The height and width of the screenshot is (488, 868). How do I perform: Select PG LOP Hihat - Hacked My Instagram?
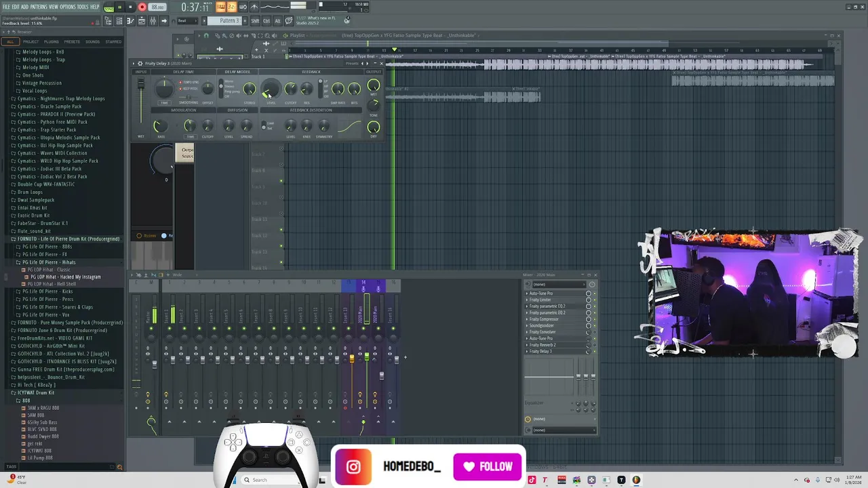point(63,277)
